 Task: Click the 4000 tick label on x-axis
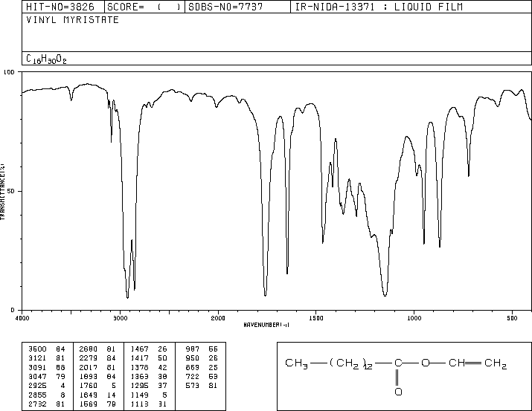(x=22, y=318)
